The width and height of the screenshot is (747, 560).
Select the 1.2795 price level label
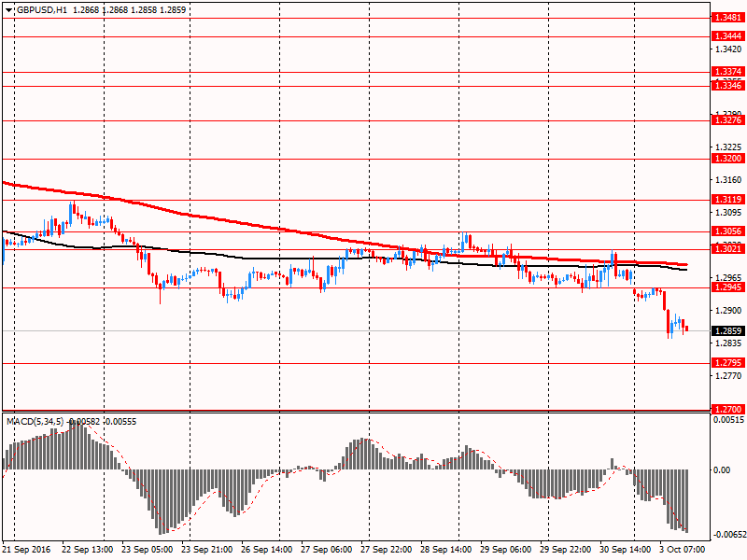pyautogui.click(x=728, y=363)
